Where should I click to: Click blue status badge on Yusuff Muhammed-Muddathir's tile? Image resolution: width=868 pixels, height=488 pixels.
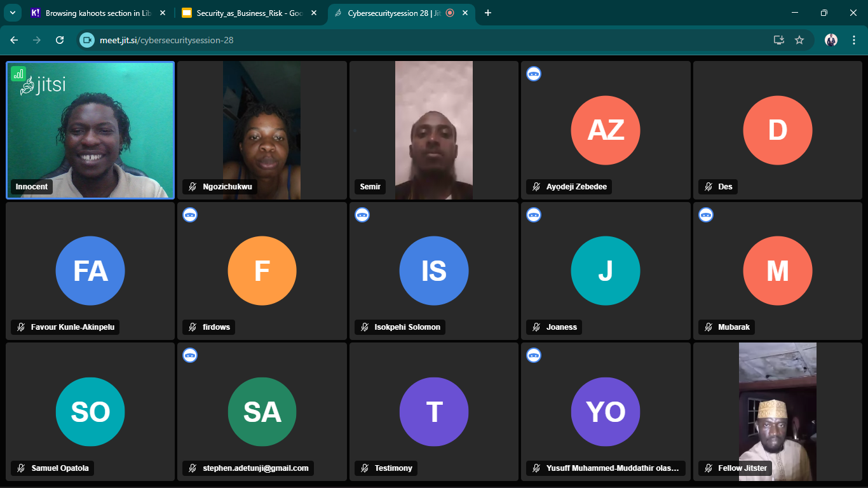click(x=534, y=355)
